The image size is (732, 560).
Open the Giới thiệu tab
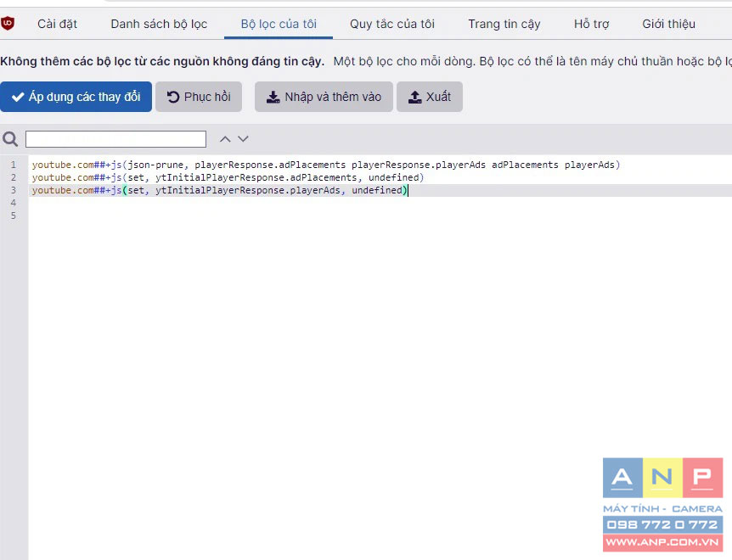(x=668, y=24)
